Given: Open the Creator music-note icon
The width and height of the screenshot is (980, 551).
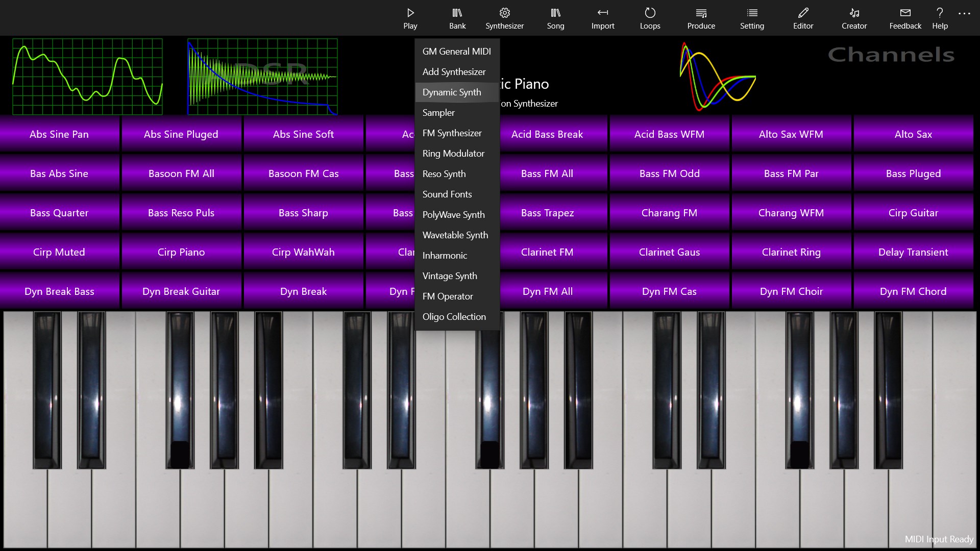Looking at the screenshot, I should 854,18.
